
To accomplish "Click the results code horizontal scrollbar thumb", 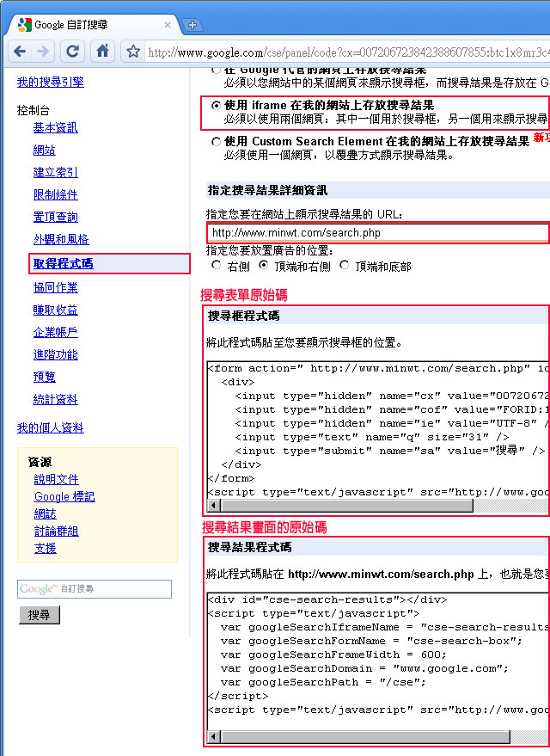I will (x=365, y=737).
